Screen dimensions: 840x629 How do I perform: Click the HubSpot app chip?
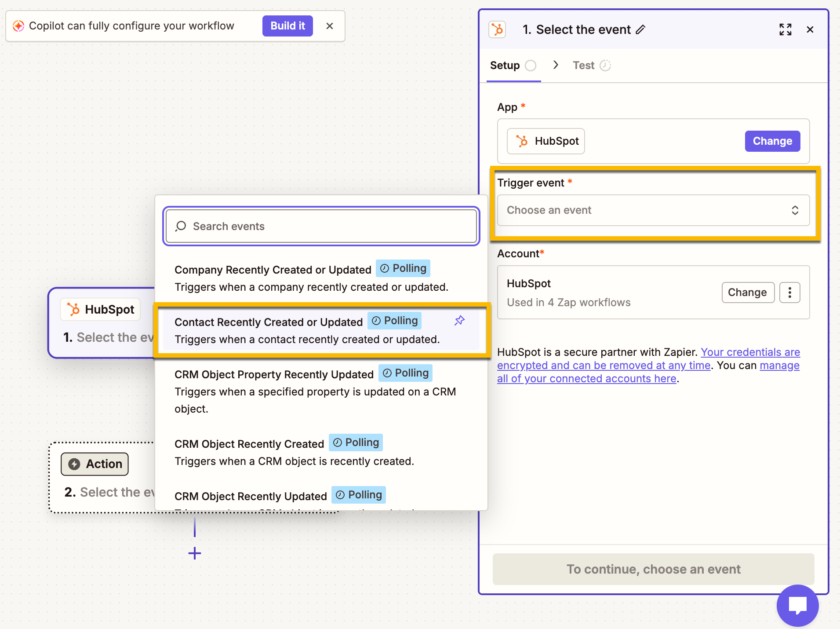point(546,141)
